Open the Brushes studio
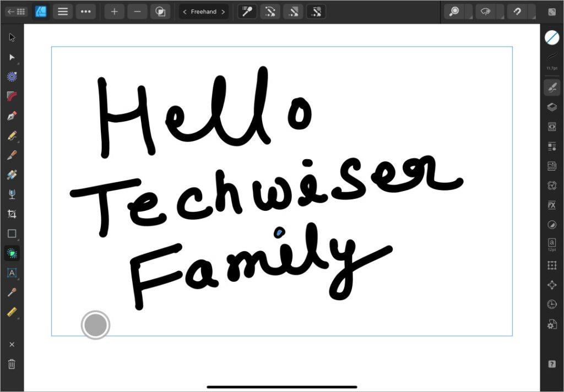This screenshot has height=392, width=564. pyautogui.click(x=552, y=88)
